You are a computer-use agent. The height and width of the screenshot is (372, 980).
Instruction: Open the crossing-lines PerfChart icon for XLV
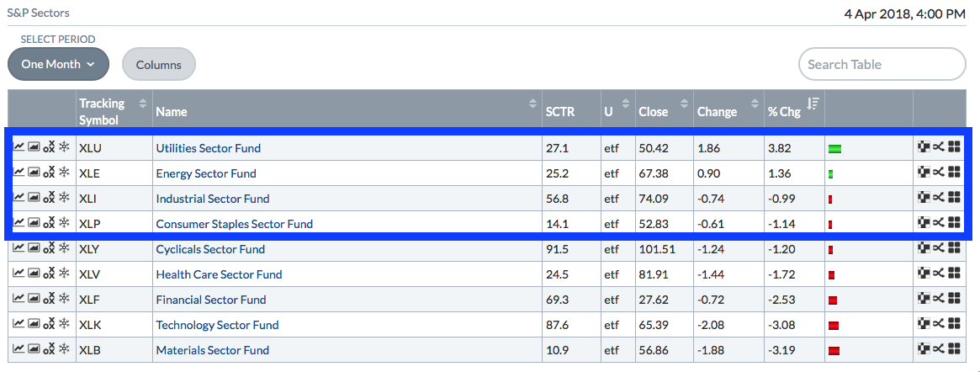tap(939, 274)
